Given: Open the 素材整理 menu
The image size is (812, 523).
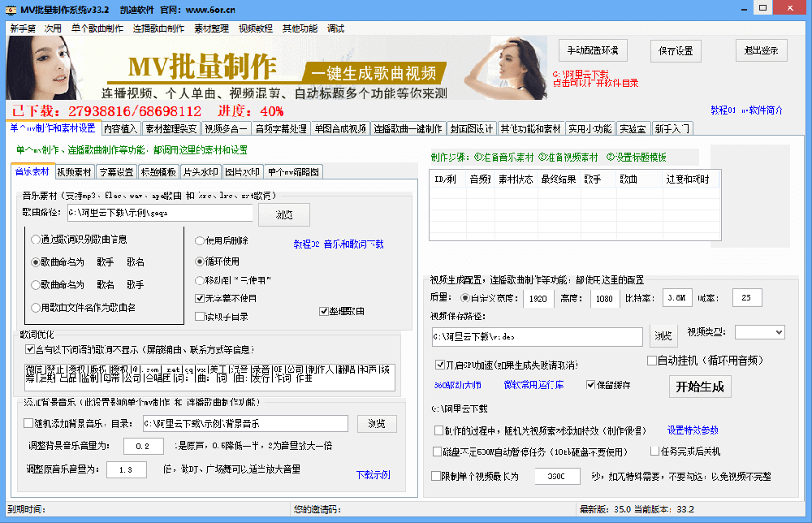Looking at the screenshot, I should tap(211, 28).
